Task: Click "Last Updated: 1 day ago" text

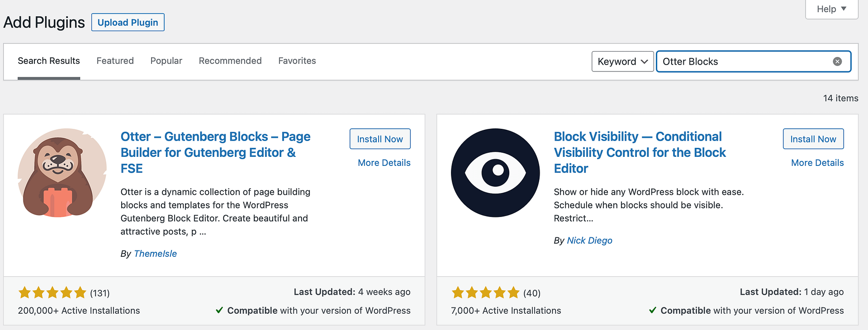Action: tap(792, 292)
